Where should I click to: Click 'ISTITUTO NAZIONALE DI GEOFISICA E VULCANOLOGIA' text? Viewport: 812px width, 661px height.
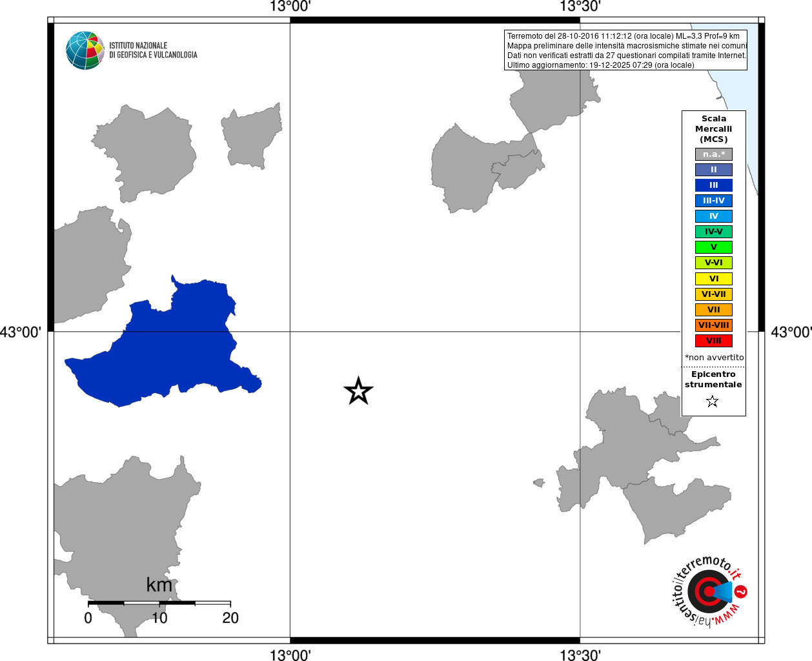(x=153, y=50)
